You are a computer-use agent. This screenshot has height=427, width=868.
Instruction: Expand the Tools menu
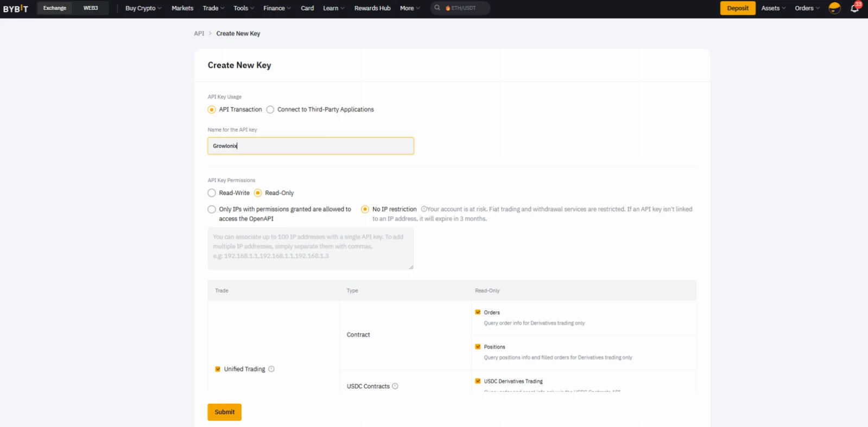(x=244, y=8)
